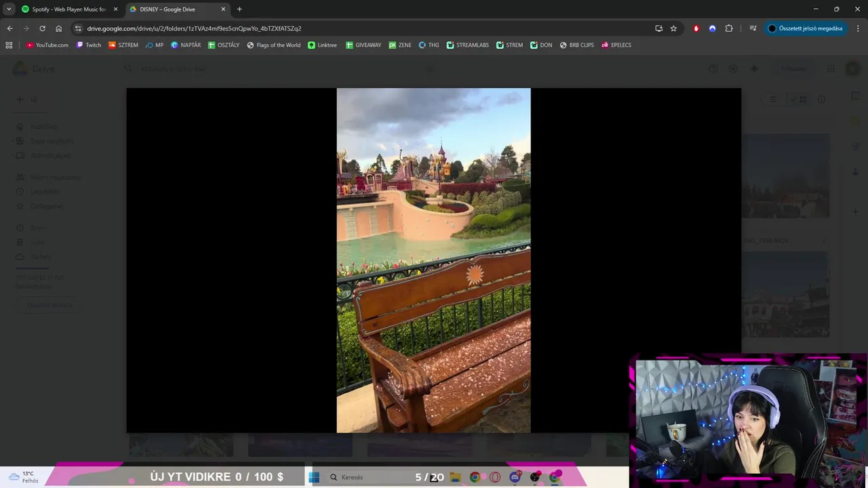Image resolution: width=868 pixels, height=488 pixels.
Task: Open the Flags of the World bookmark
Action: (x=274, y=45)
